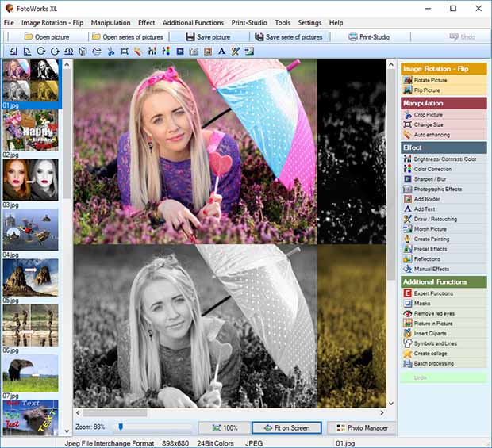The width and height of the screenshot is (492, 448).
Task: Open the Image Rotation - Flip menu
Action: (52, 22)
